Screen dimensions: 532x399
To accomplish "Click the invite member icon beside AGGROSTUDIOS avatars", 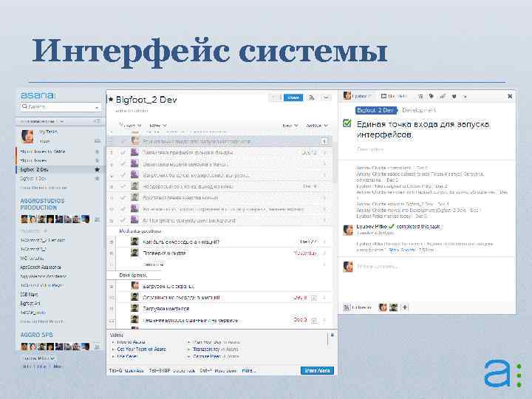I will tap(97, 220).
